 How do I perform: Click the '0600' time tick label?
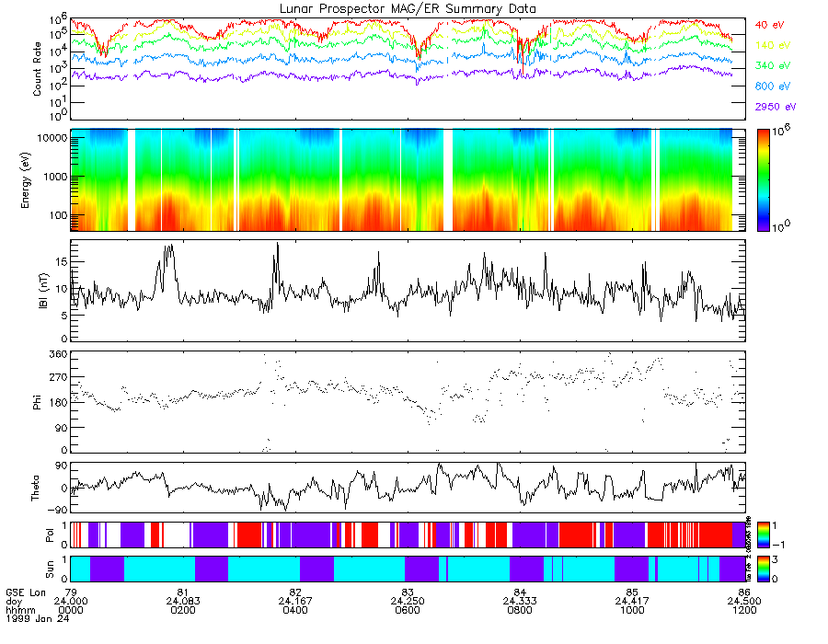pyautogui.click(x=408, y=610)
